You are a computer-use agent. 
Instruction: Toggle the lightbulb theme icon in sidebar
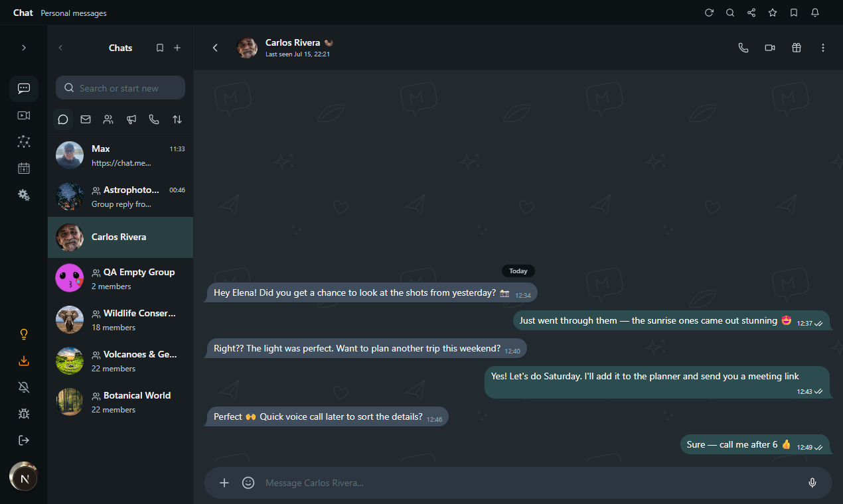coord(24,334)
